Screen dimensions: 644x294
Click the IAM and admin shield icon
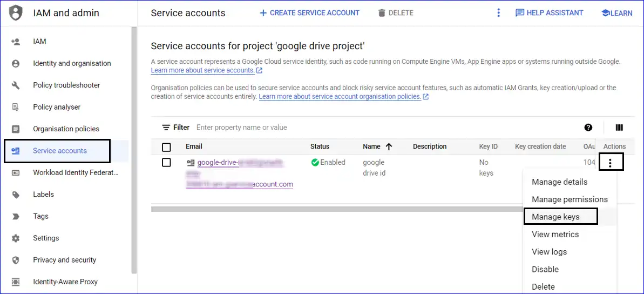(16, 13)
